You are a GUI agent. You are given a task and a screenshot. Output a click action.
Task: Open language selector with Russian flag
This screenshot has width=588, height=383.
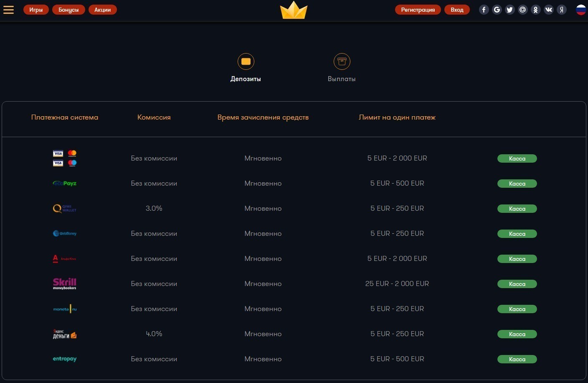point(581,10)
